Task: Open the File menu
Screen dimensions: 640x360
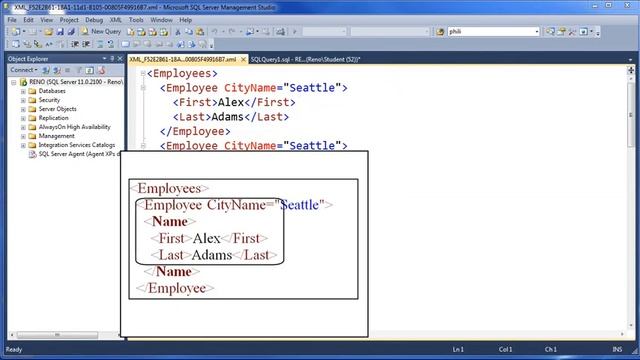Action: [x=12, y=20]
